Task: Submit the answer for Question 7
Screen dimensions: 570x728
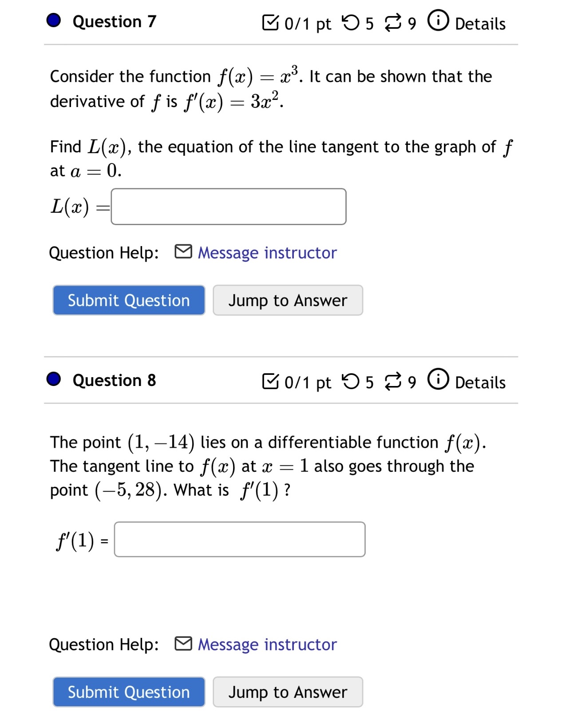Action: pos(128,300)
